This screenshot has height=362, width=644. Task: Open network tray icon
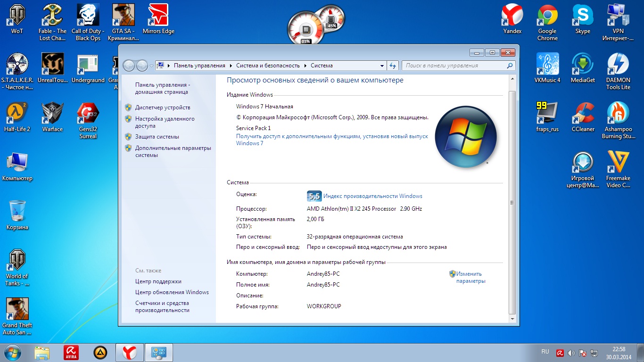coord(594,353)
